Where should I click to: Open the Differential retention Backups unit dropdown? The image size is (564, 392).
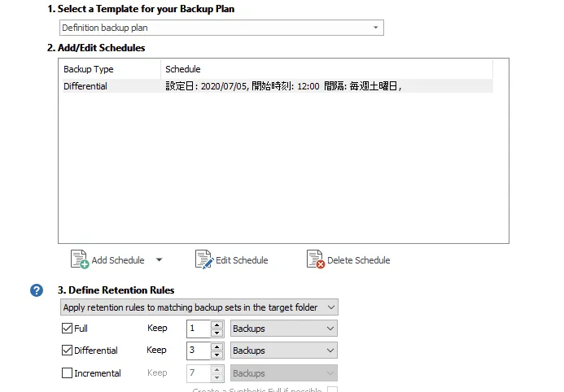tap(284, 351)
